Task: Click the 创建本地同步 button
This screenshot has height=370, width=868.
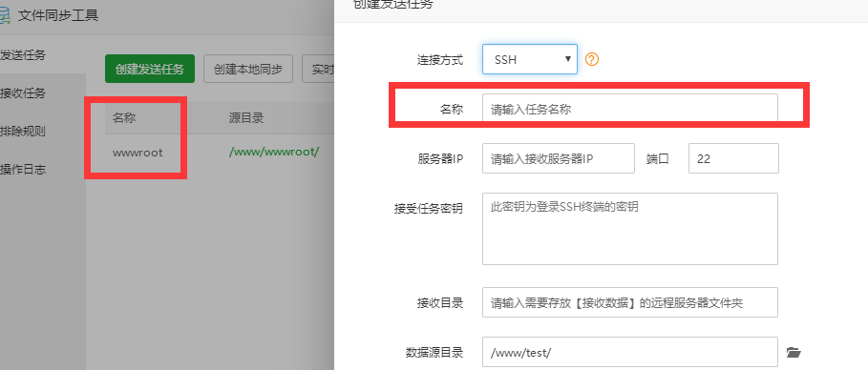Action: 248,69
